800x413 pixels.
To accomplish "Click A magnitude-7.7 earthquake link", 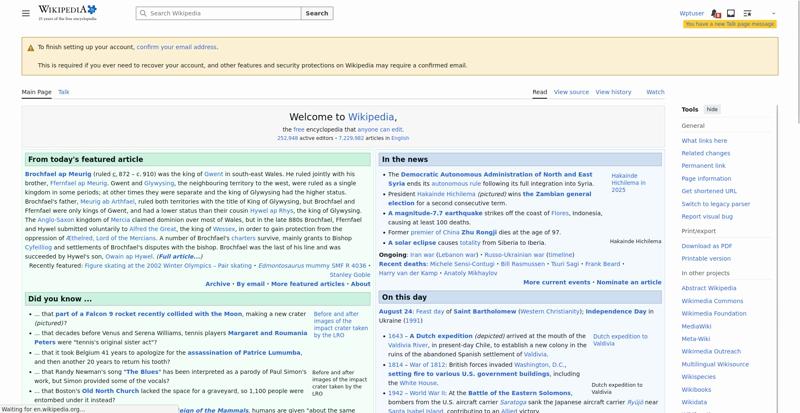I will click(435, 213).
